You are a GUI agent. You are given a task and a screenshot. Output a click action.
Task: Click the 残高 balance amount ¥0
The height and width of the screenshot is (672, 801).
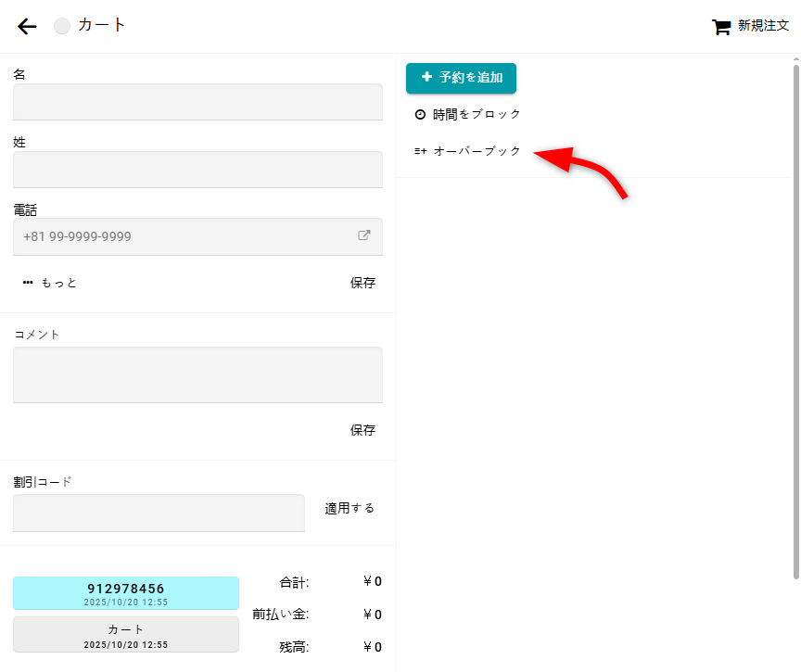pos(373,648)
